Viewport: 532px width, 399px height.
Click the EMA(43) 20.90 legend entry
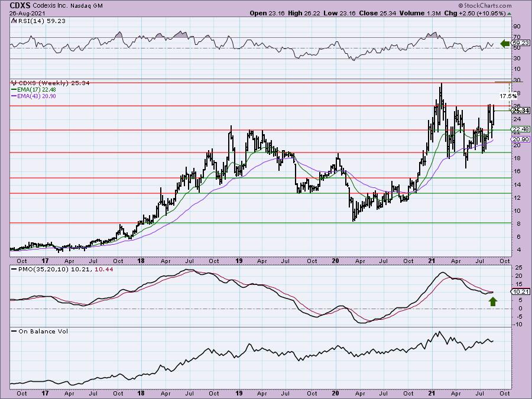point(37,96)
